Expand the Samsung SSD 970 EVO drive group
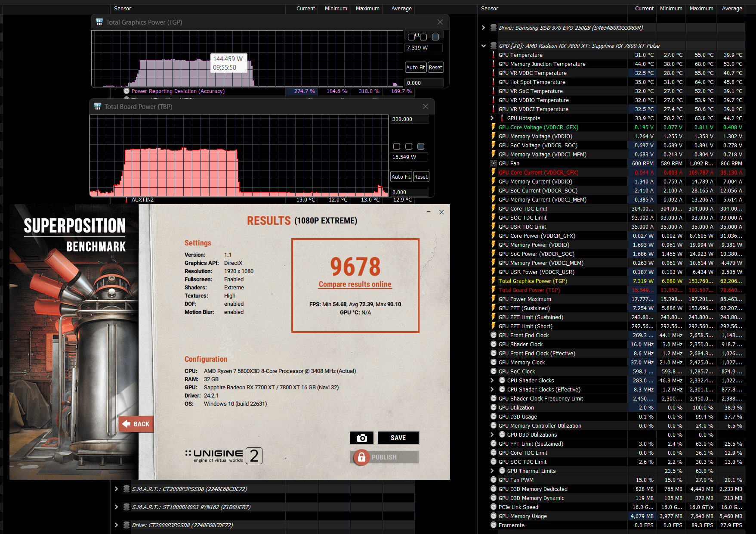The height and width of the screenshot is (534, 756). tap(484, 28)
